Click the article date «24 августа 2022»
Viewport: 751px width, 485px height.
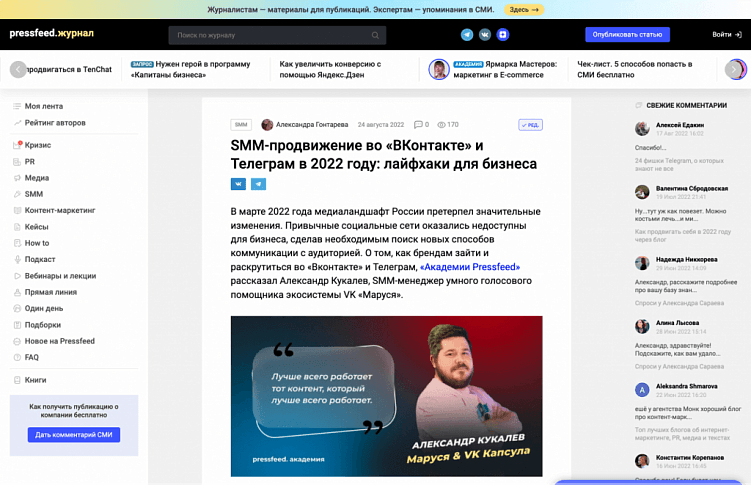[x=381, y=124]
